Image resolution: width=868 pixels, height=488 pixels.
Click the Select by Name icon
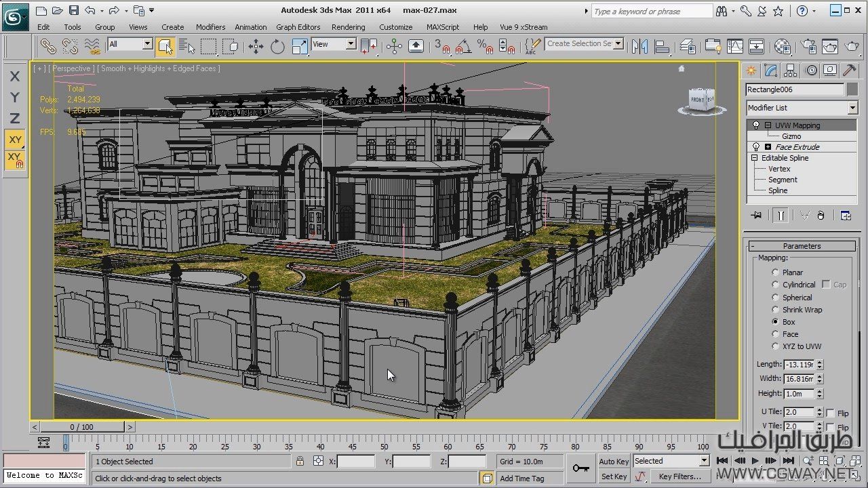(186, 46)
